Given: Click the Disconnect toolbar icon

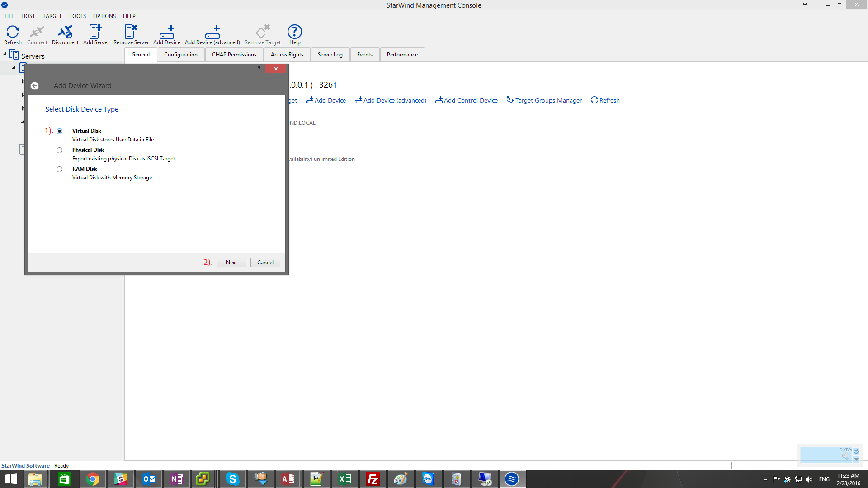Looking at the screenshot, I should point(65,34).
